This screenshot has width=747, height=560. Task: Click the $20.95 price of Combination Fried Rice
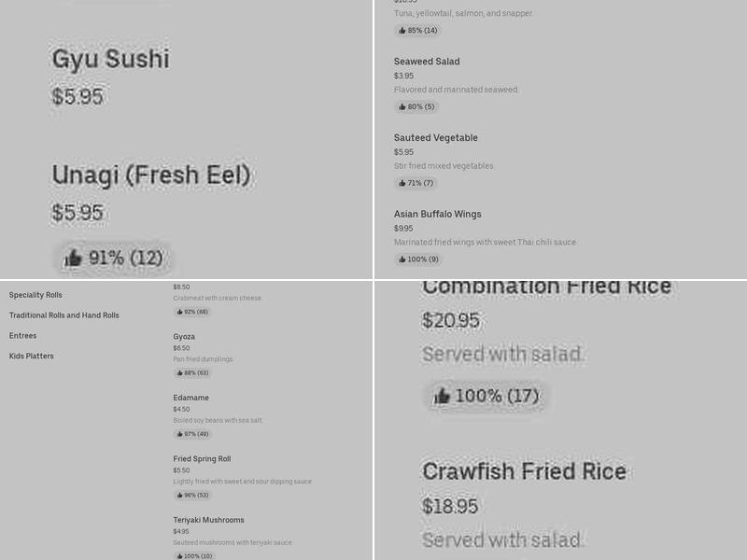click(x=449, y=320)
